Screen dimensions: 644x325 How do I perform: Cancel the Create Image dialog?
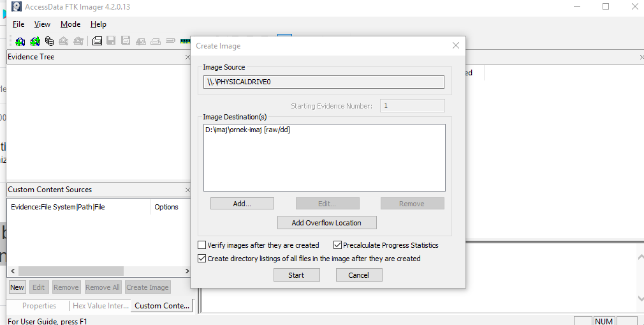pyautogui.click(x=358, y=275)
